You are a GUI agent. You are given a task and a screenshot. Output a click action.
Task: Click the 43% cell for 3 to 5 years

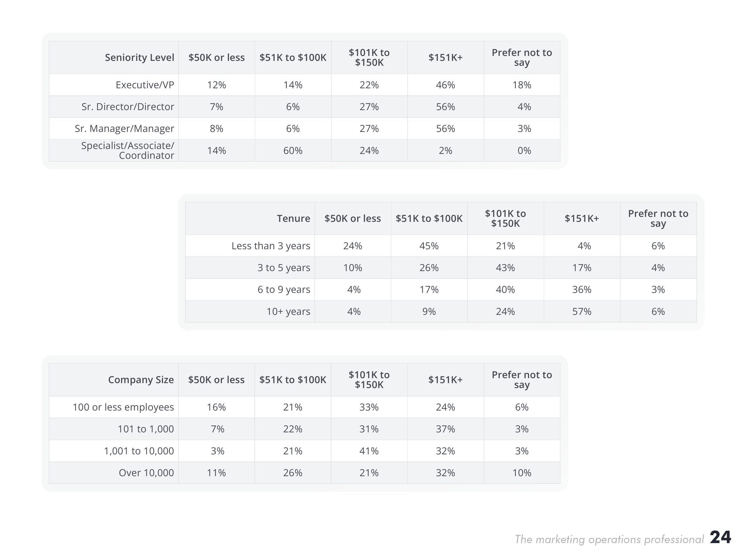(x=505, y=268)
